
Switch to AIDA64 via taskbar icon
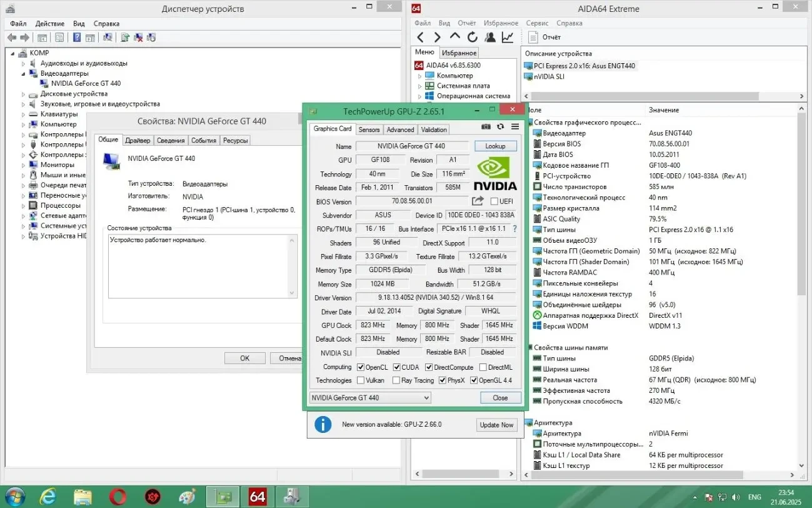(258, 497)
